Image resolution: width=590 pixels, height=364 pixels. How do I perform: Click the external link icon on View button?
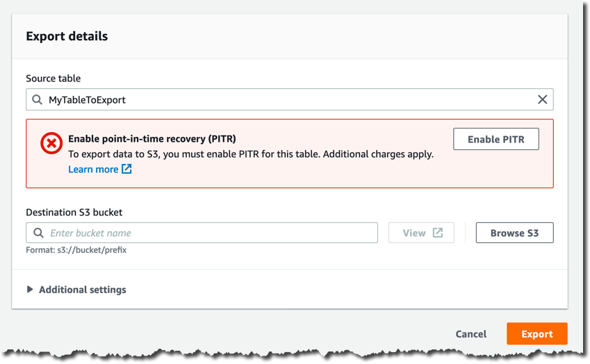[438, 233]
